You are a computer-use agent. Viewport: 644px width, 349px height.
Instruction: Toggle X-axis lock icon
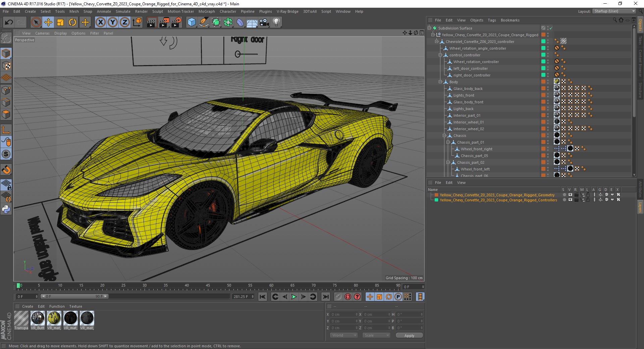100,22
